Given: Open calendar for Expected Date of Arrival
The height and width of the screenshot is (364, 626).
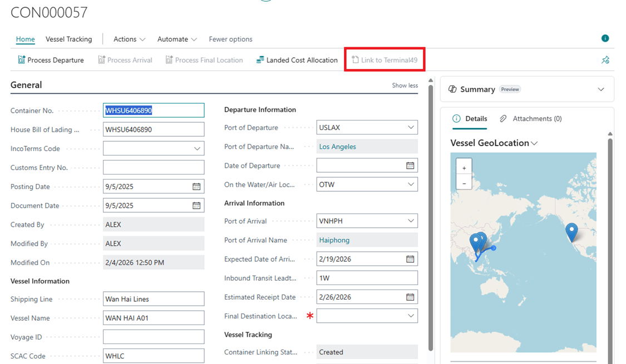Looking at the screenshot, I should pos(410,259).
